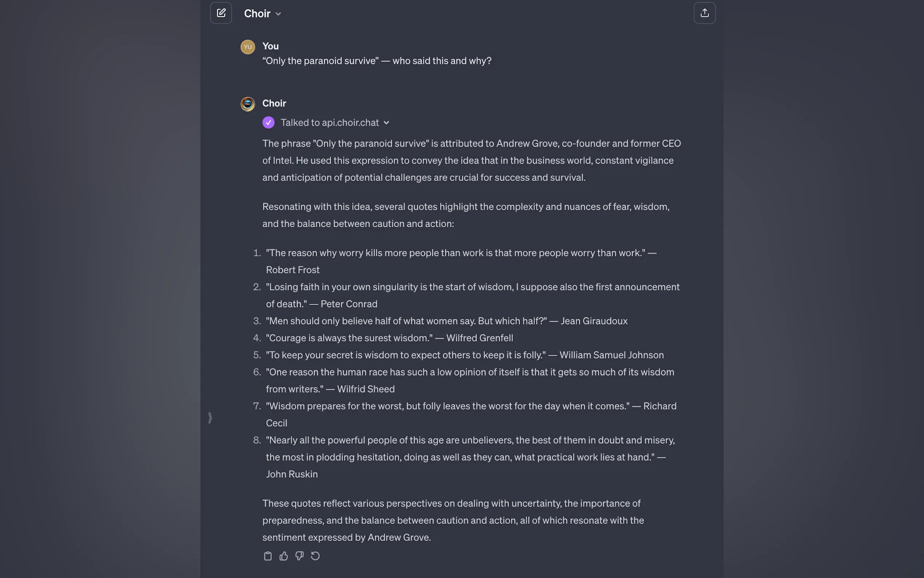The width and height of the screenshot is (924, 578).
Task: Regenerate the Choir response
Action: (x=315, y=556)
